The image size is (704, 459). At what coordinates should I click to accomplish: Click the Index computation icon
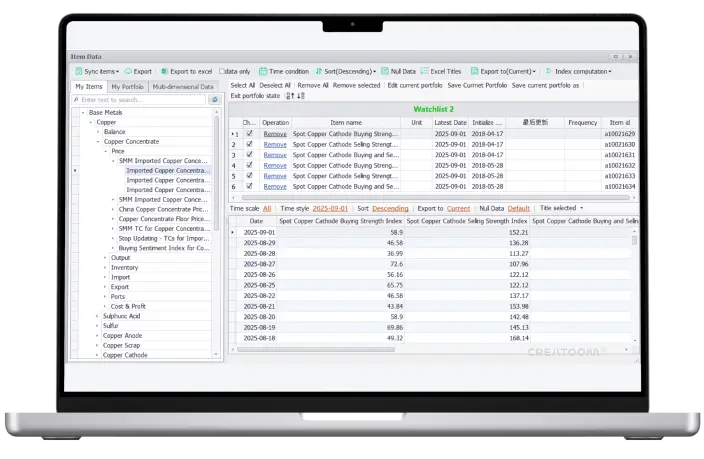coord(549,72)
